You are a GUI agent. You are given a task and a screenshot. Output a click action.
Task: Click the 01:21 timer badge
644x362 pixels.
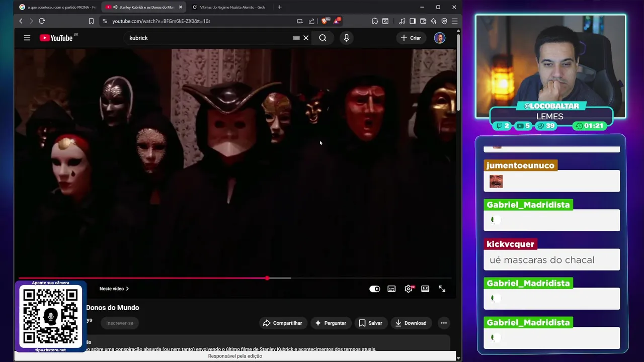click(589, 126)
